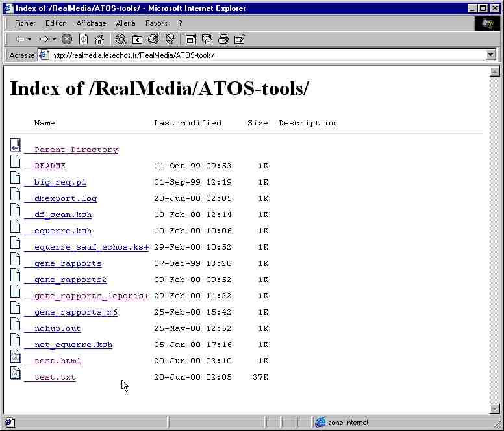Open the equerre_sauf_echos.ks+ link
This screenshot has width=504, height=431.
[x=92, y=247]
